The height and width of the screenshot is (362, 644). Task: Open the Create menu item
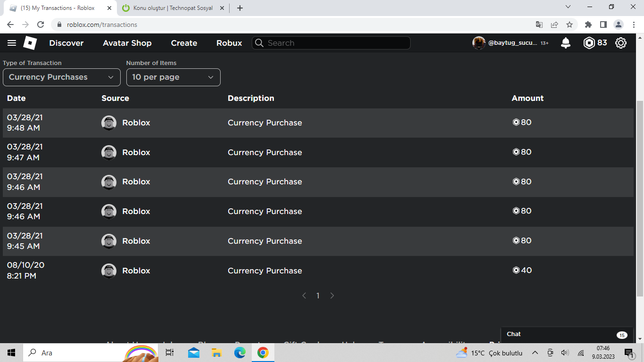click(x=184, y=43)
